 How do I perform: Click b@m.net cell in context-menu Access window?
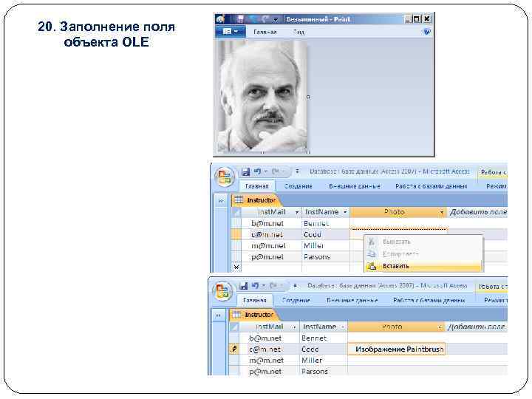271,224
